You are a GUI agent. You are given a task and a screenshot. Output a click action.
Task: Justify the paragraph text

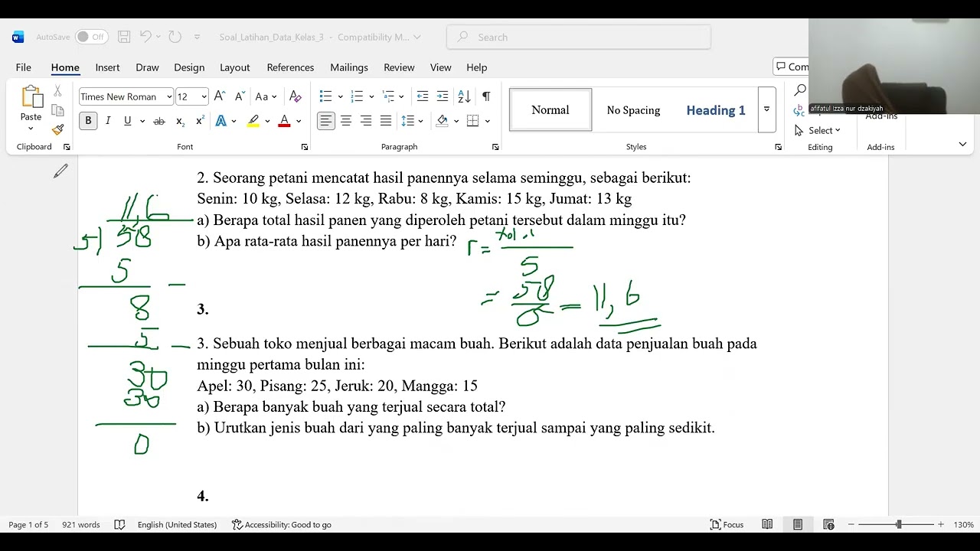386,121
